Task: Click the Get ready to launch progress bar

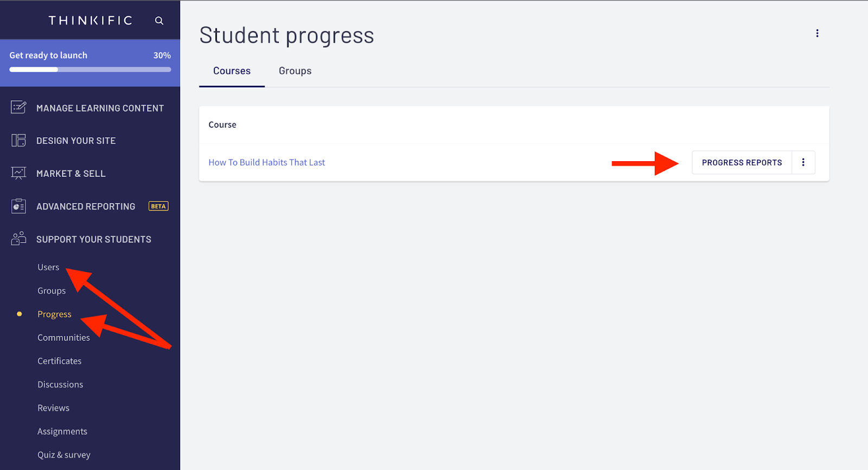Action: [x=90, y=69]
